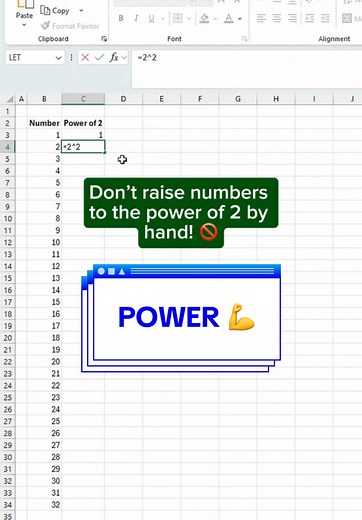This screenshot has width=362, height=520.
Task: Select column C header
Action: click(83, 99)
